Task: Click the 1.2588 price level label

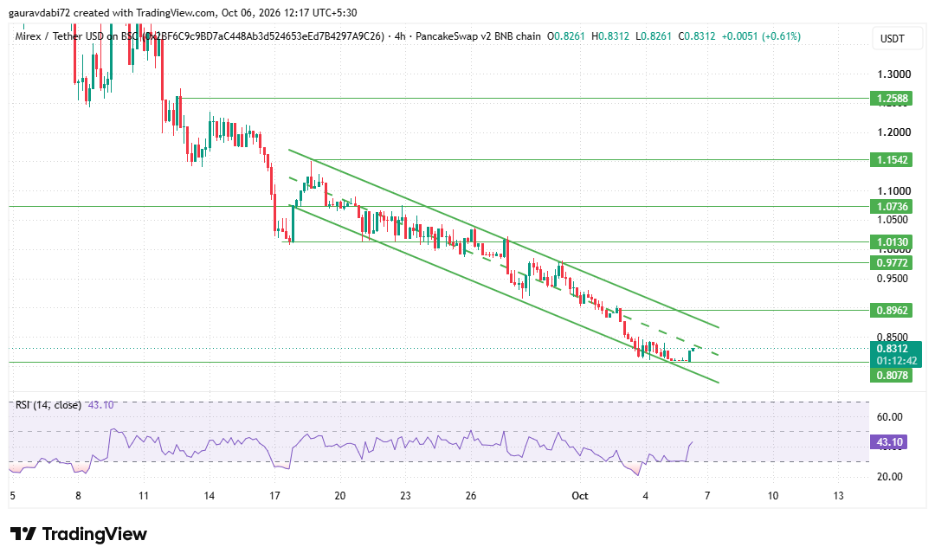Action: coord(891,99)
